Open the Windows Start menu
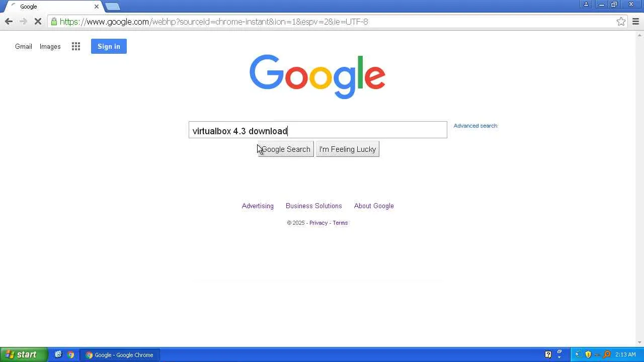This screenshot has width=644, height=362. (x=24, y=354)
